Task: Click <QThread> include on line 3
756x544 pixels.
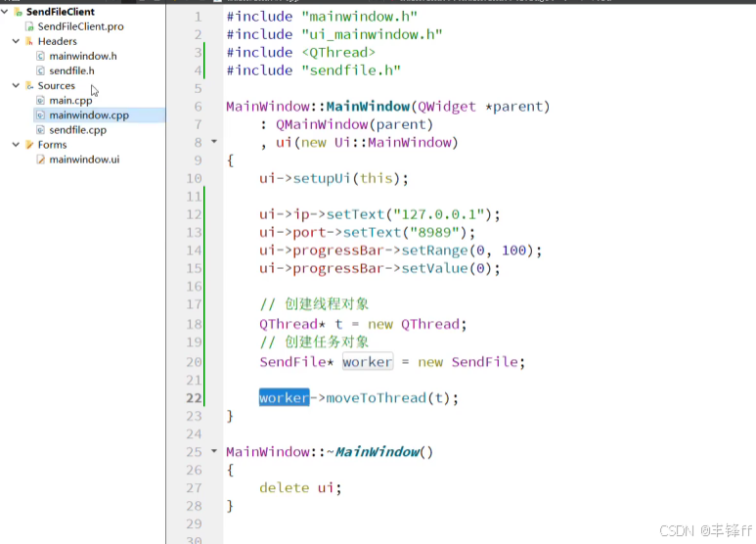Action: click(x=338, y=52)
